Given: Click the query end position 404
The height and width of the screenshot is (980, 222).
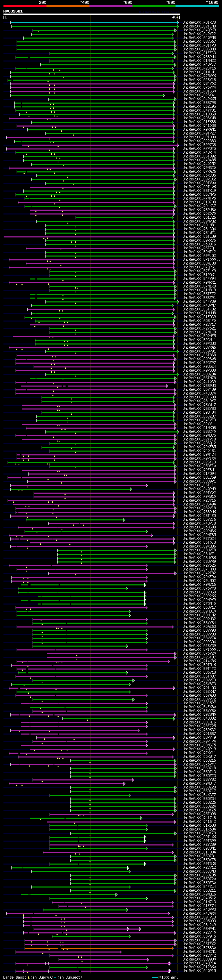Looking at the screenshot, I should pyautogui.click(x=175, y=17).
